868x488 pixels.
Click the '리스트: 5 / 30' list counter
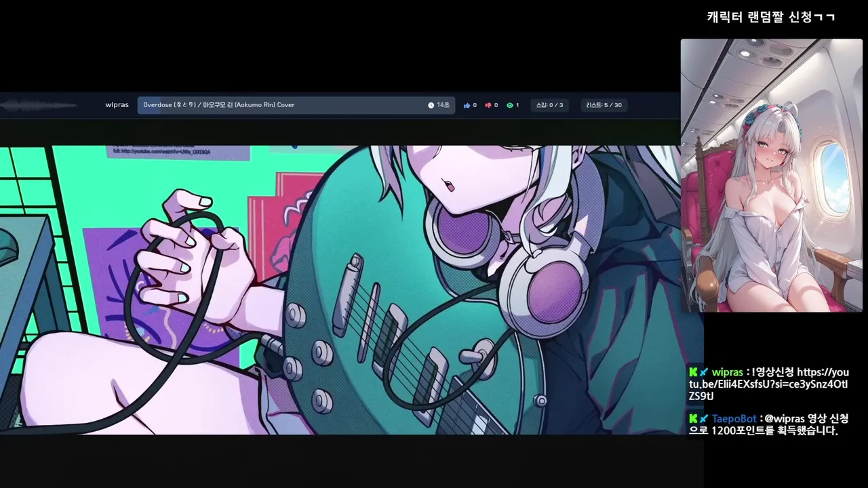tap(604, 105)
